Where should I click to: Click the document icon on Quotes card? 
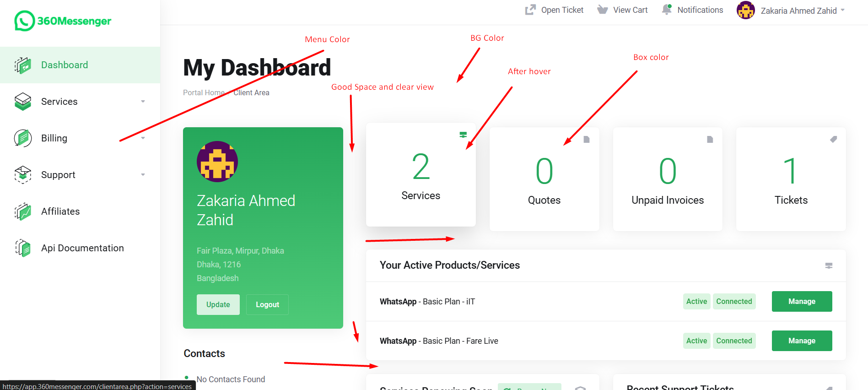pyautogui.click(x=587, y=139)
